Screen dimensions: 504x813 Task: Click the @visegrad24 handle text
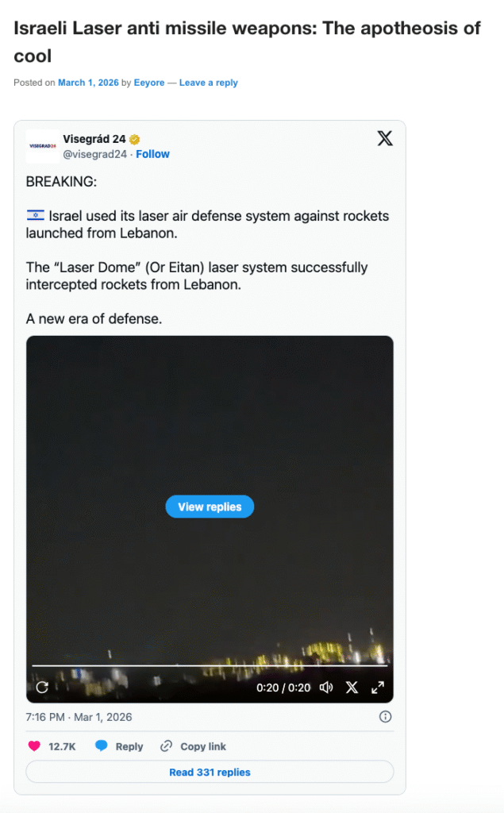pyautogui.click(x=94, y=154)
